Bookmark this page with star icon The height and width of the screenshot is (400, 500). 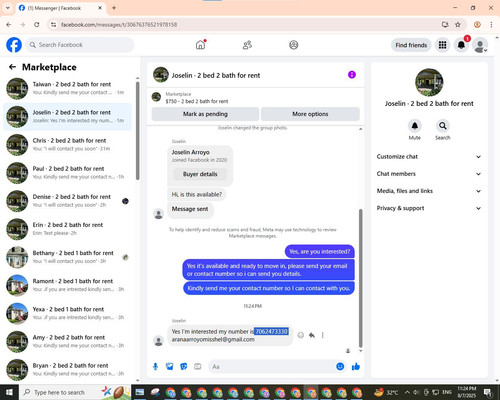point(458,24)
